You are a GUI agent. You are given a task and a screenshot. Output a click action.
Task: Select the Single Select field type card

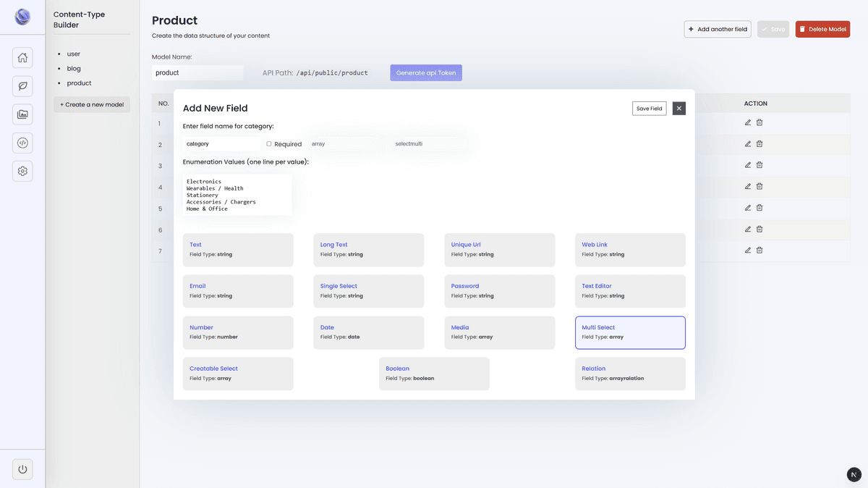click(369, 291)
